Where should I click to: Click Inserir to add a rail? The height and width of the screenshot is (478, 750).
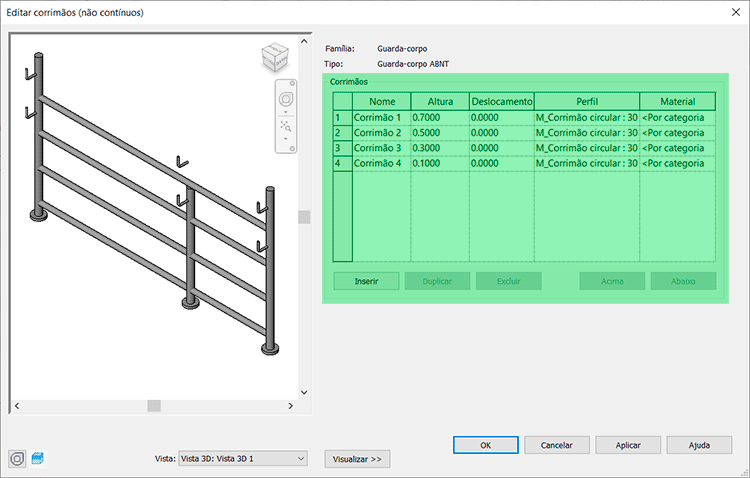366,281
